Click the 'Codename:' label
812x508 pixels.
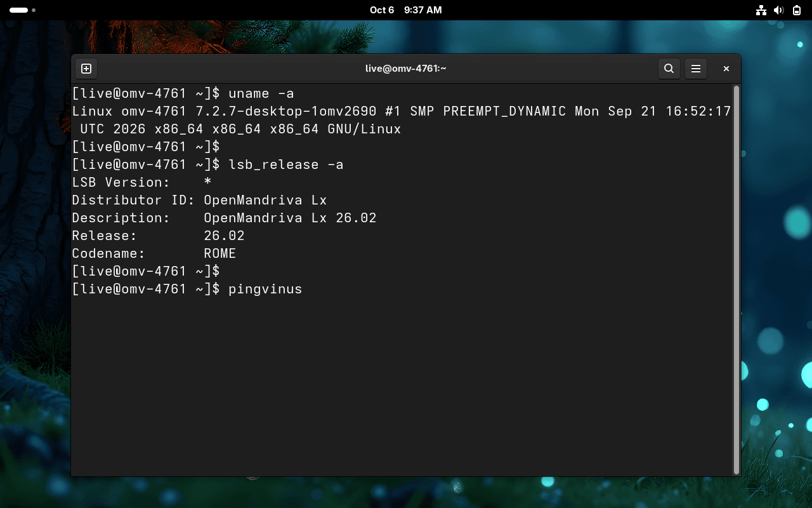pyautogui.click(x=108, y=253)
